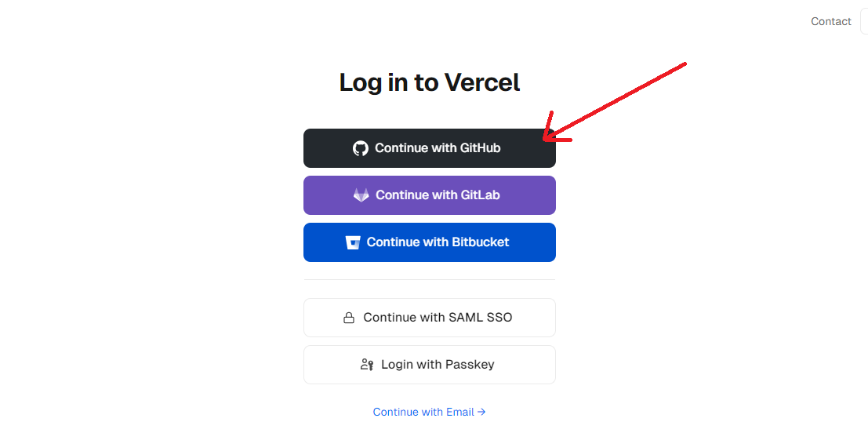Click the GitLab fox logo icon
Screen dimensions: 868x440
361,195
